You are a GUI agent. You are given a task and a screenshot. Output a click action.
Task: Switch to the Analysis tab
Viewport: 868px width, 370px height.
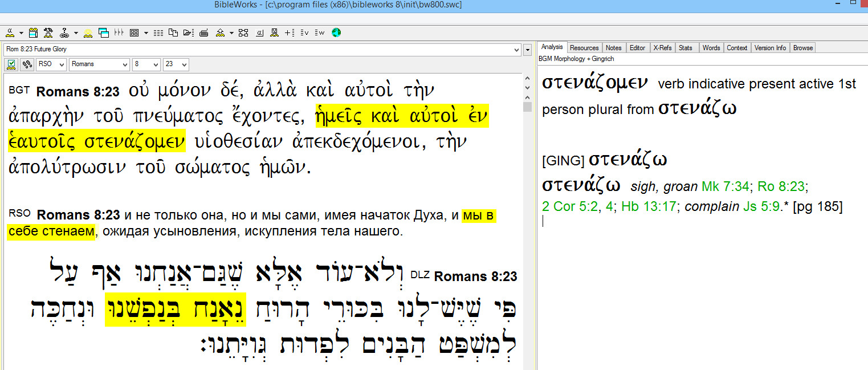(x=552, y=47)
